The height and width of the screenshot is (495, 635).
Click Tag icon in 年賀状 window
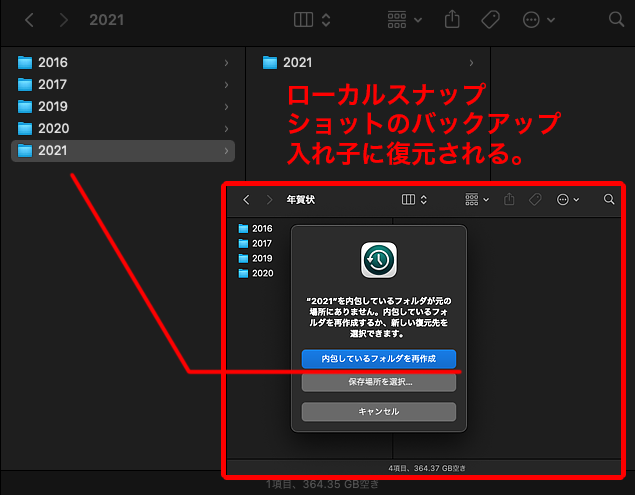(535, 199)
